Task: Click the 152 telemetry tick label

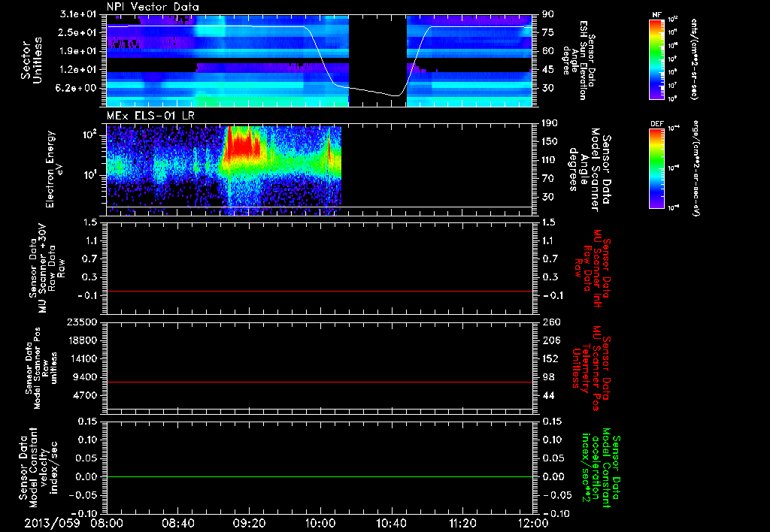Action: (550, 358)
